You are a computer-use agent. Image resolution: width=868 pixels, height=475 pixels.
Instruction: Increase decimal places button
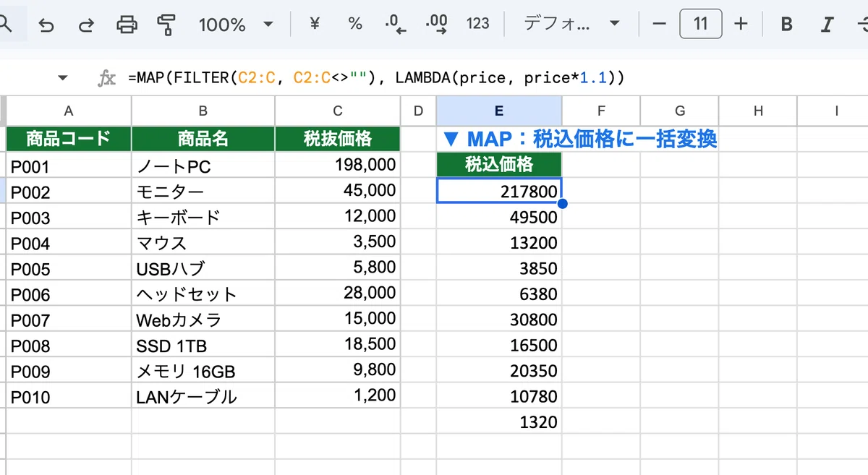point(437,25)
